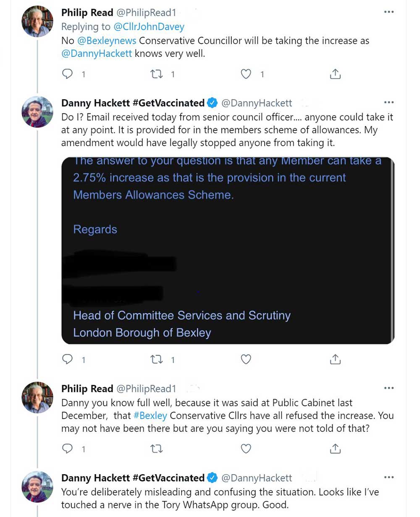Reply to Danny Hackett's email screenshot tweet

(x=68, y=359)
